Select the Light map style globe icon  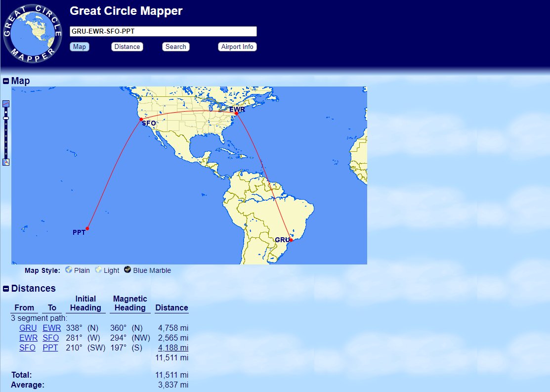pos(98,269)
